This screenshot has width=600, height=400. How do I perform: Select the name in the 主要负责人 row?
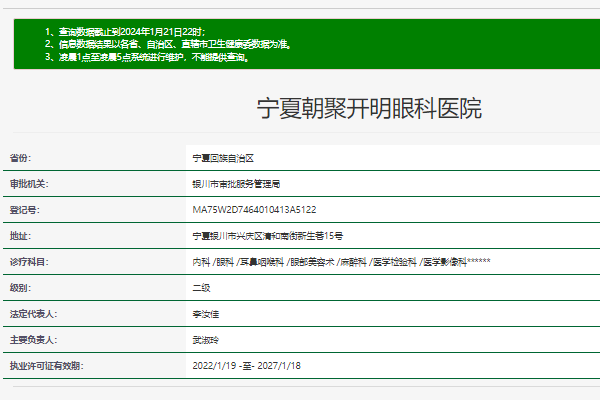[x=205, y=340]
